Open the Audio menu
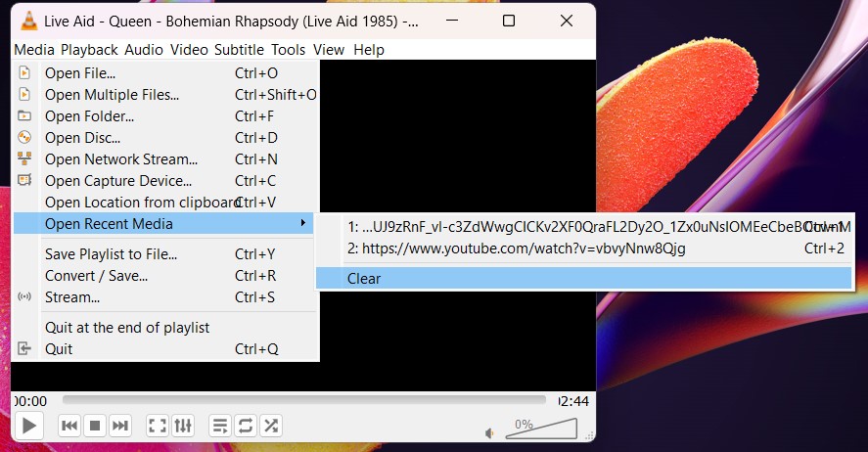The image size is (868, 452). (144, 50)
